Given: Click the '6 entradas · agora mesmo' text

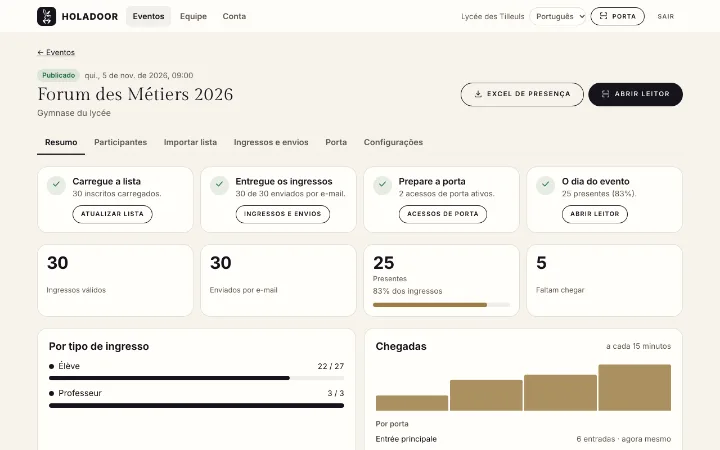Looking at the screenshot, I should coord(624,439).
